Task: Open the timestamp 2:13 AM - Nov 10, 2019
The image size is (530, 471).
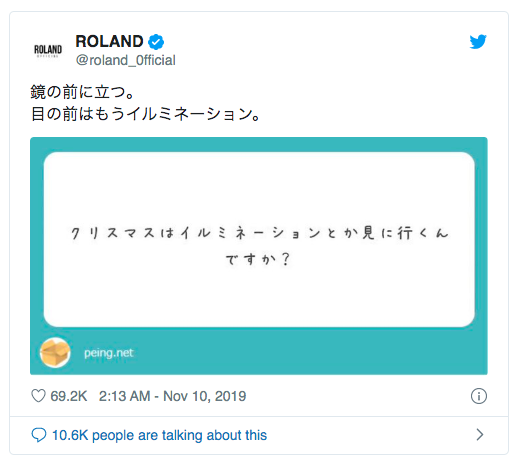Action: [172, 396]
